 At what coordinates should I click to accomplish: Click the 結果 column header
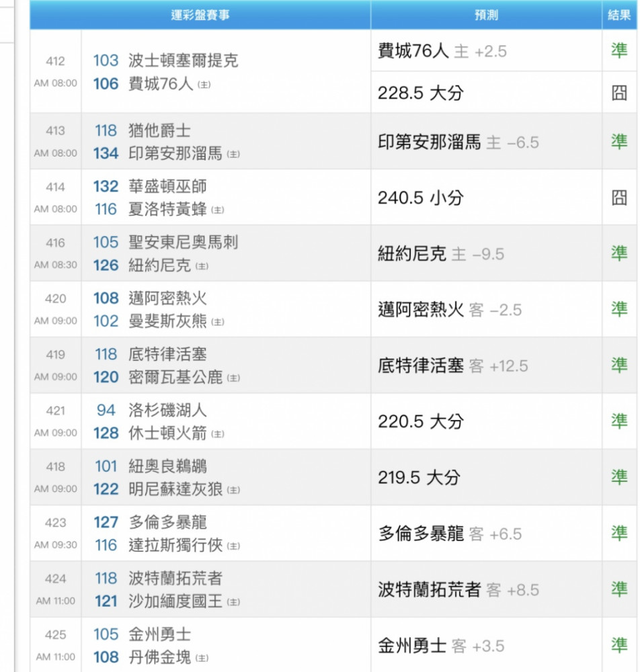tap(619, 15)
